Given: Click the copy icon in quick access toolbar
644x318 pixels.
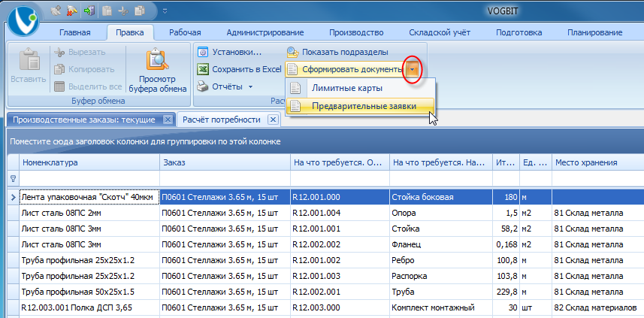Looking at the screenshot, I should click(140, 11).
